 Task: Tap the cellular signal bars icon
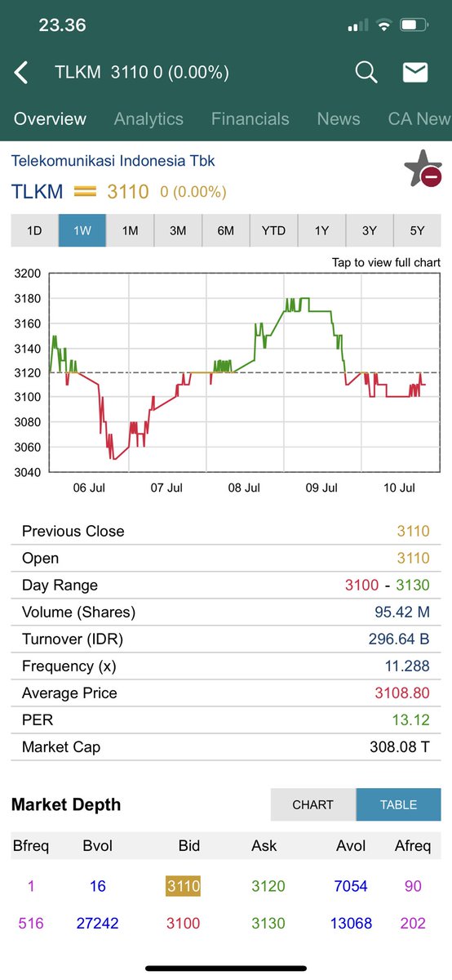[x=358, y=26]
